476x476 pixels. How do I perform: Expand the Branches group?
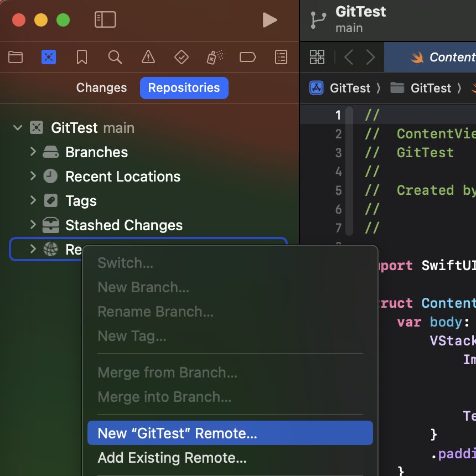(x=33, y=152)
